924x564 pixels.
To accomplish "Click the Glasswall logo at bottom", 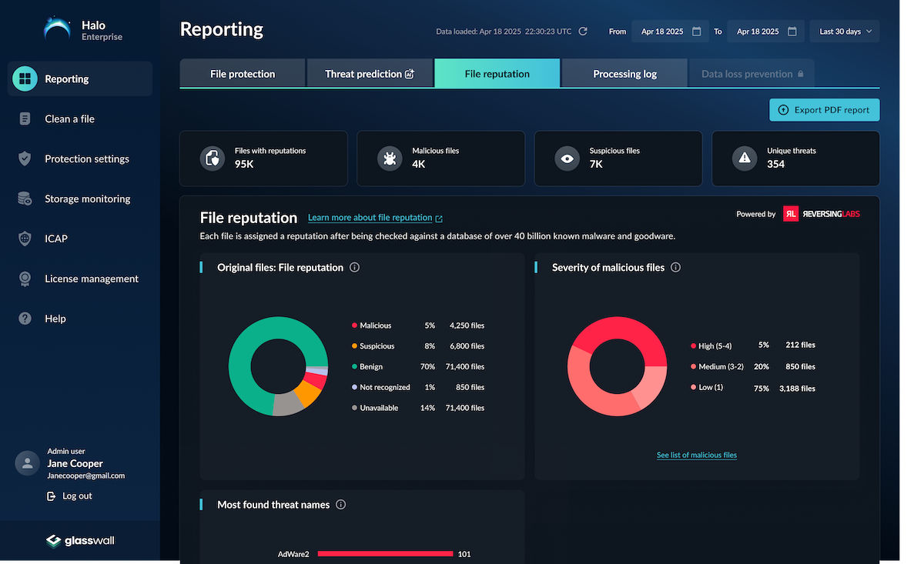I will (x=80, y=541).
